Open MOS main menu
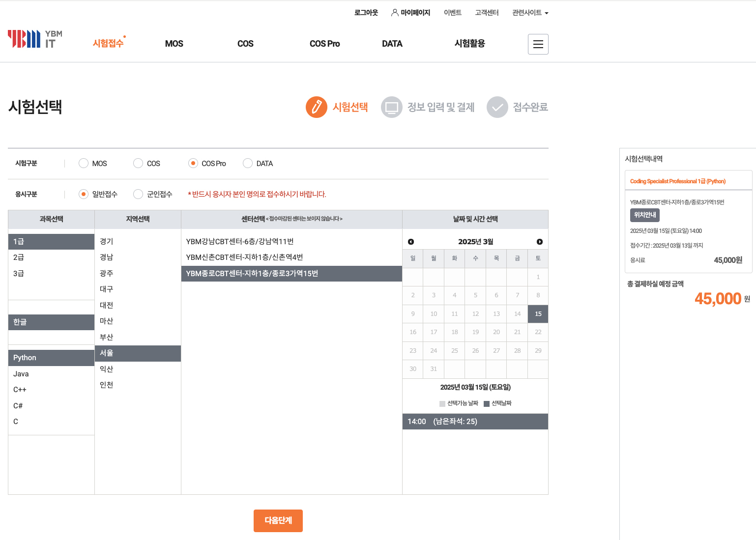The image size is (756, 540). point(174,44)
